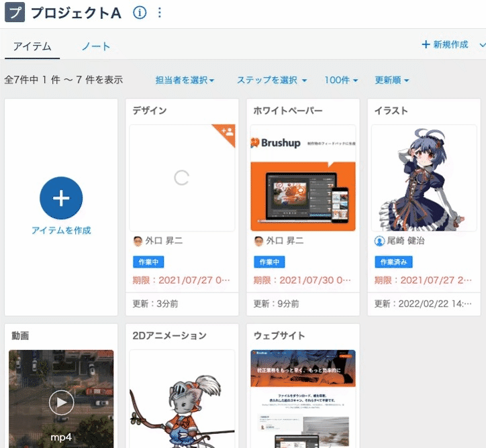Open the three-dot menu beside プロジェクトA
This screenshot has height=448, width=486.
[160, 13]
